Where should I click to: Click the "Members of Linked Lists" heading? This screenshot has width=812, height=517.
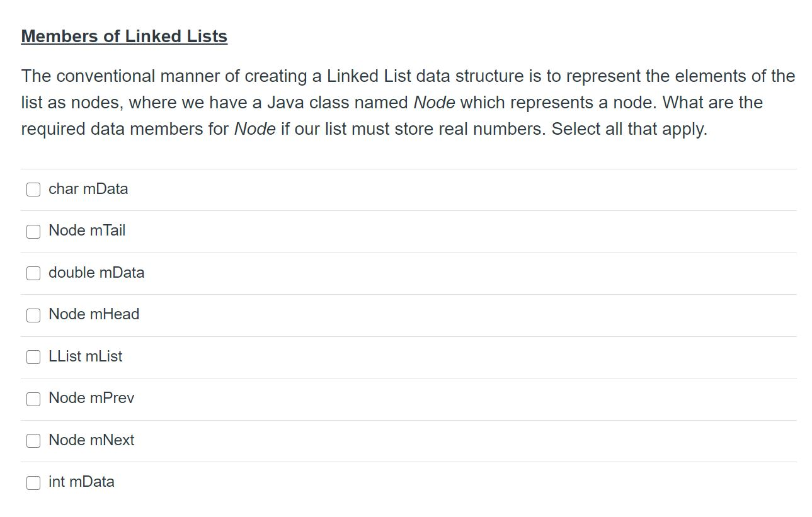(123, 36)
